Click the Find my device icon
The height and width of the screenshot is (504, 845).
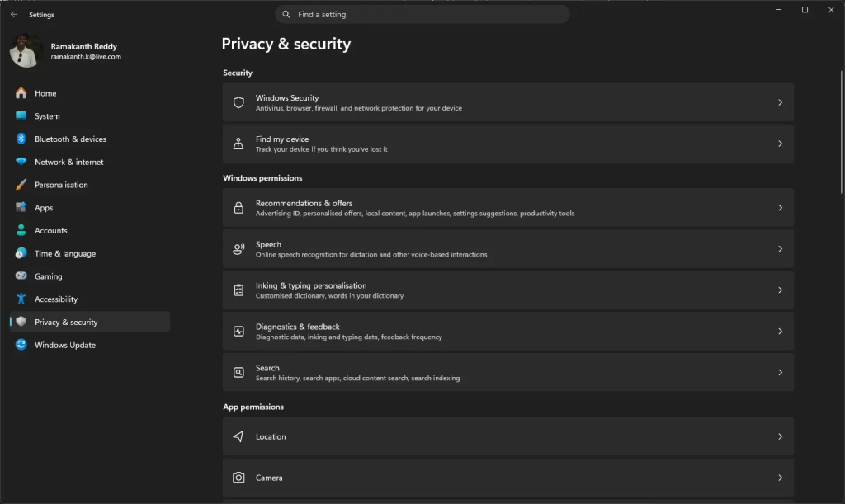238,144
